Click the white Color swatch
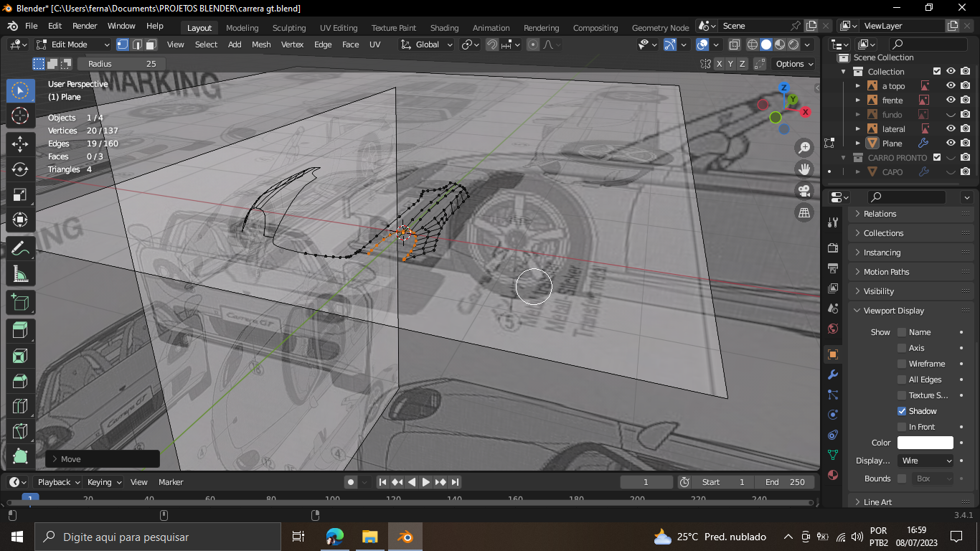This screenshot has width=980, height=551. pos(925,443)
